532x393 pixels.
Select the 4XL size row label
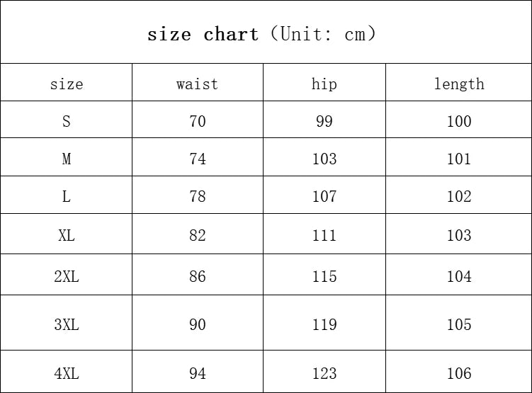tap(67, 374)
